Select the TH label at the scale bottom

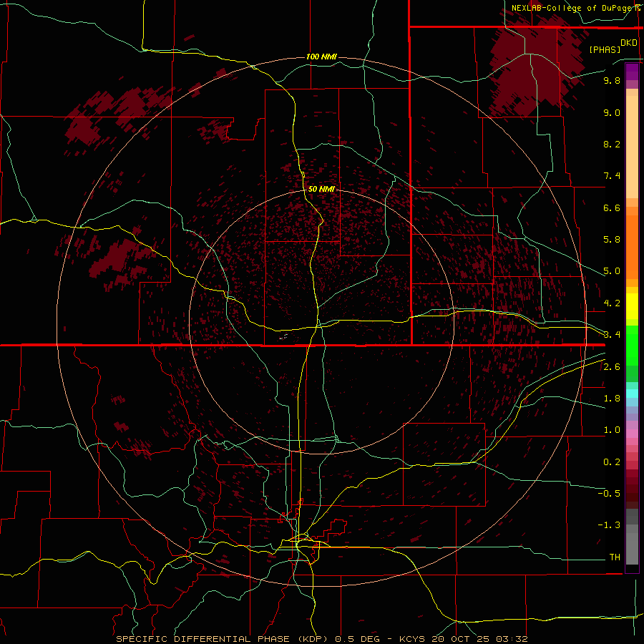point(615,557)
